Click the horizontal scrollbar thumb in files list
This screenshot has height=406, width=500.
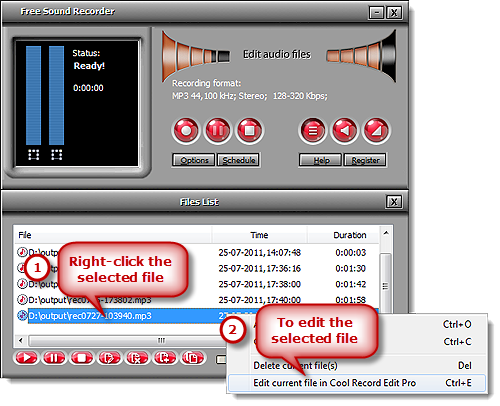(x=127, y=340)
